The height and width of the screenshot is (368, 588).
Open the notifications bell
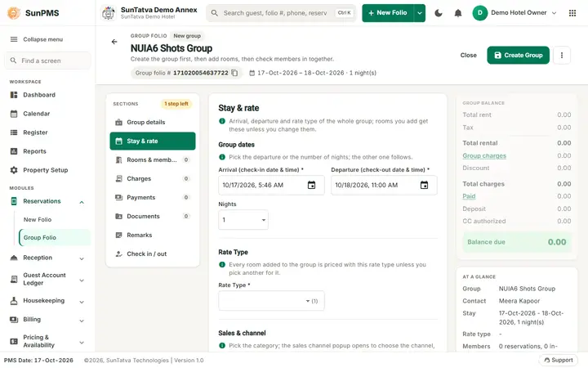tap(458, 13)
